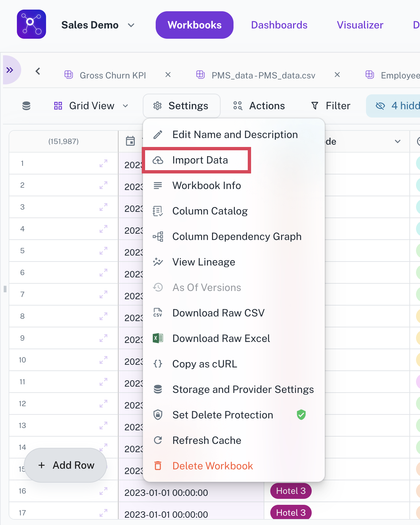This screenshot has width=420, height=525.
Task: Open the Filter options
Action: click(x=331, y=106)
